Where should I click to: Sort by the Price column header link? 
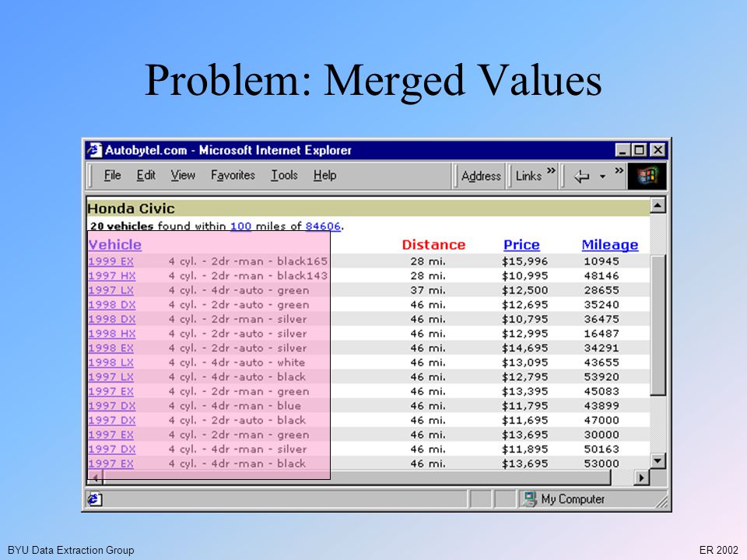[x=521, y=245]
